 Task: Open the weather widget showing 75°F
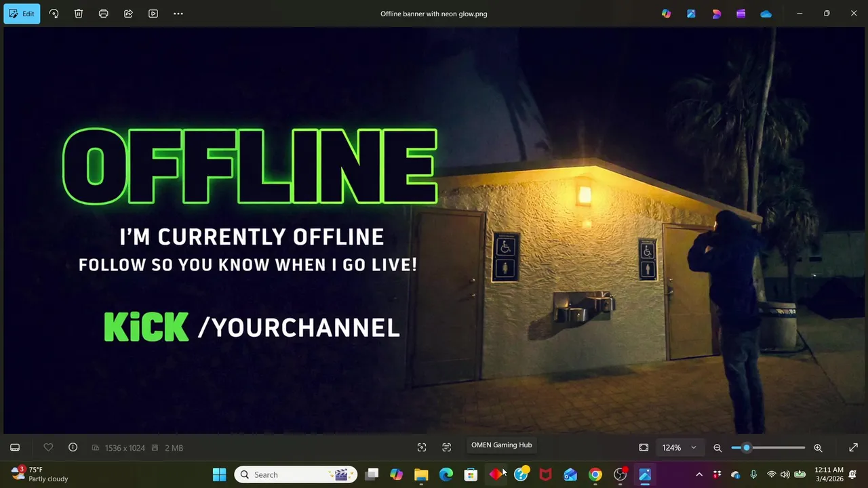click(x=40, y=474)
